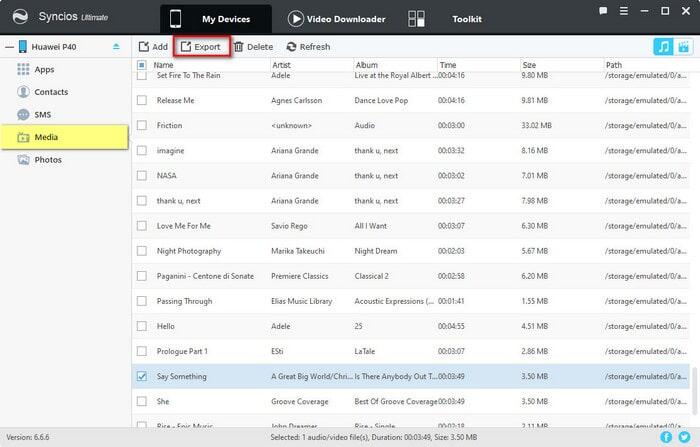Switch to music view icon
The image size is (700, 447).
tap(663, 47)
